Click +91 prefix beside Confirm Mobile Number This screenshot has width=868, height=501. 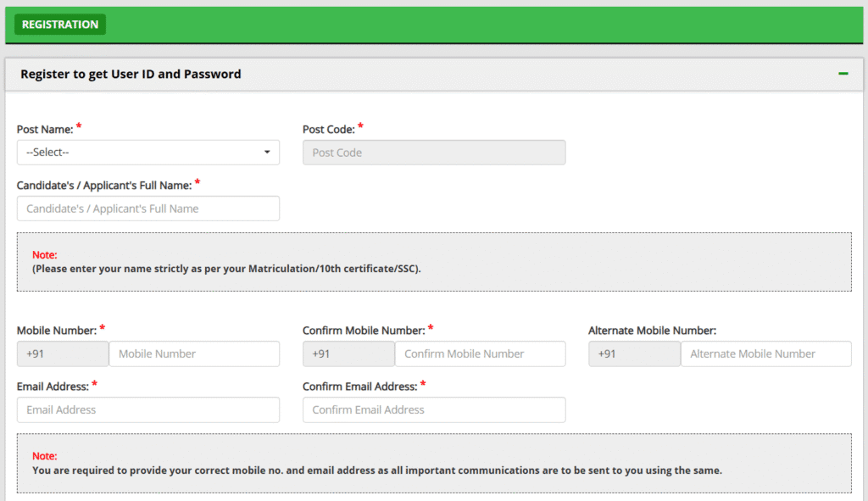click(x=348, y=353)
